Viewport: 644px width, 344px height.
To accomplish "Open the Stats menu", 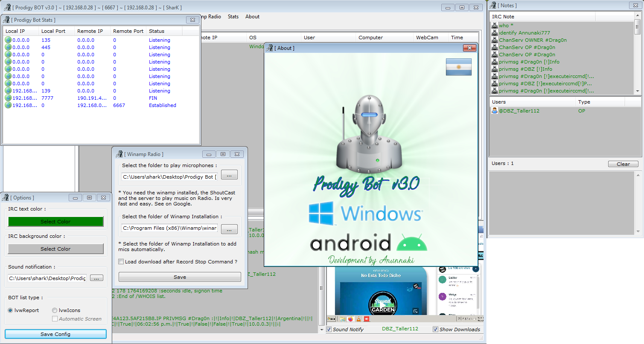I will click(233, 17).
